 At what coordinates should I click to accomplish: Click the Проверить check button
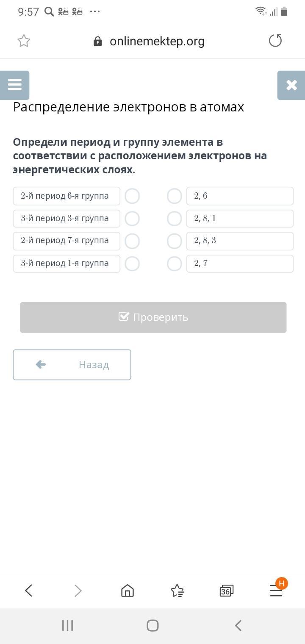pos(153,317)
